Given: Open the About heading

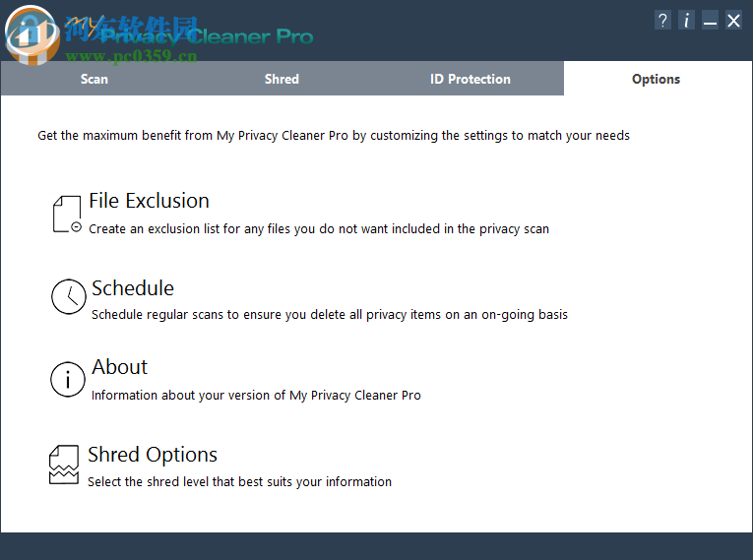Looking at the screenshot, I should coord(119,367).
